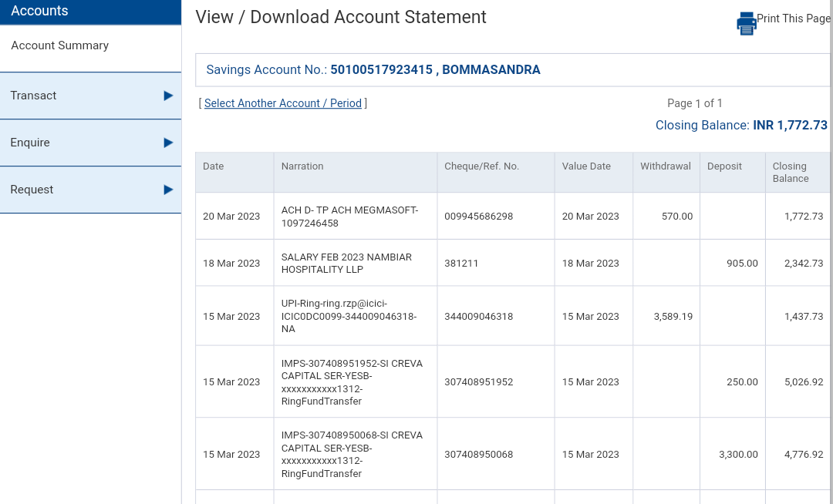Viewport: 833px width, 504px height.
Task: Click View / Download Account Statement heading
Action: [341, 17]
